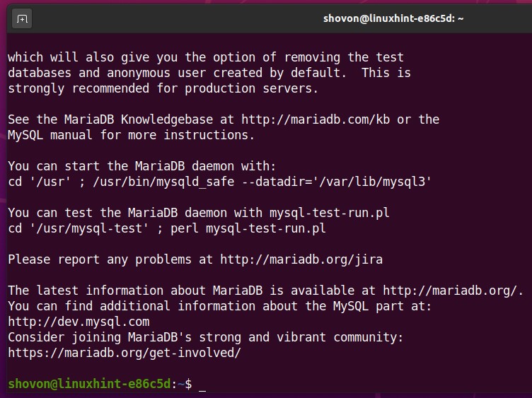Click the terminal prompt cursor

pyautogui.click(x=202, y=384)
